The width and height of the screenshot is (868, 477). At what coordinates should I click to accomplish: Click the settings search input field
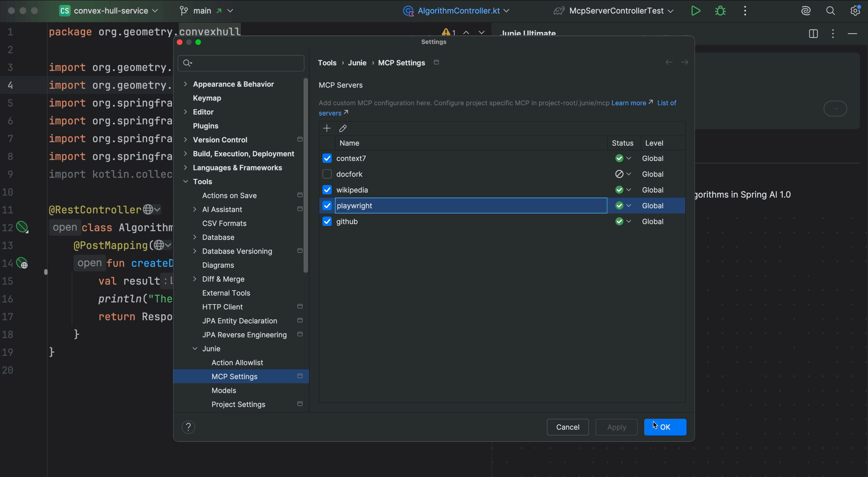click(x=246, y=63)
